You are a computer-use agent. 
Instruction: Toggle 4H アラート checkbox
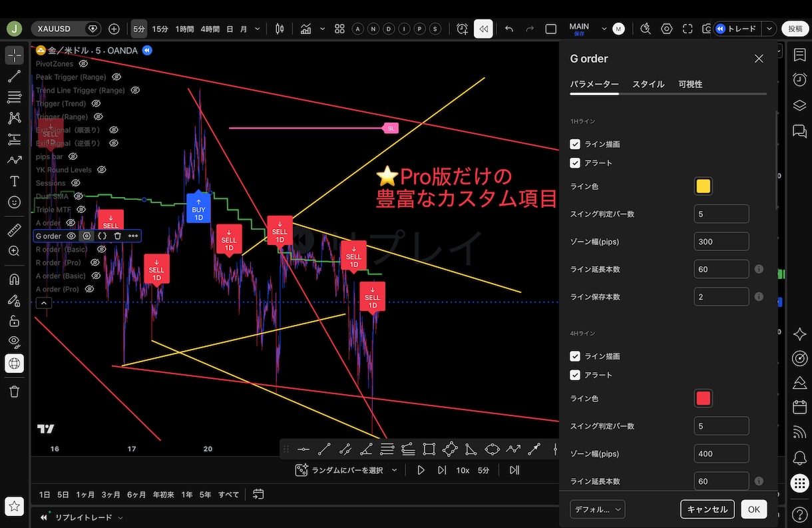point(575,375)
